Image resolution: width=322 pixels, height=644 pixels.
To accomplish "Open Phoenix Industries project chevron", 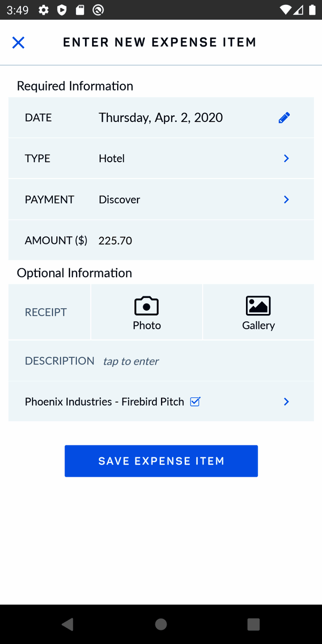I will (287, 402).
